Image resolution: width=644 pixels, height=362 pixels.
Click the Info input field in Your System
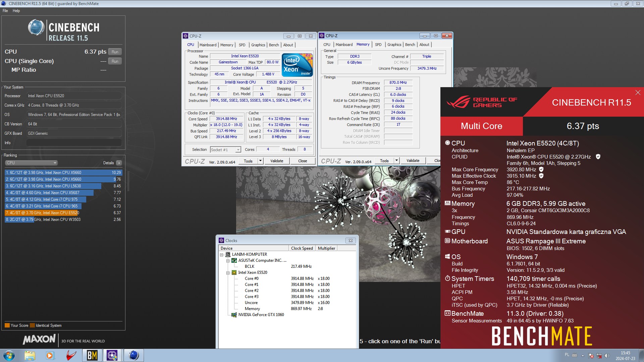click(x=74, y=143)
